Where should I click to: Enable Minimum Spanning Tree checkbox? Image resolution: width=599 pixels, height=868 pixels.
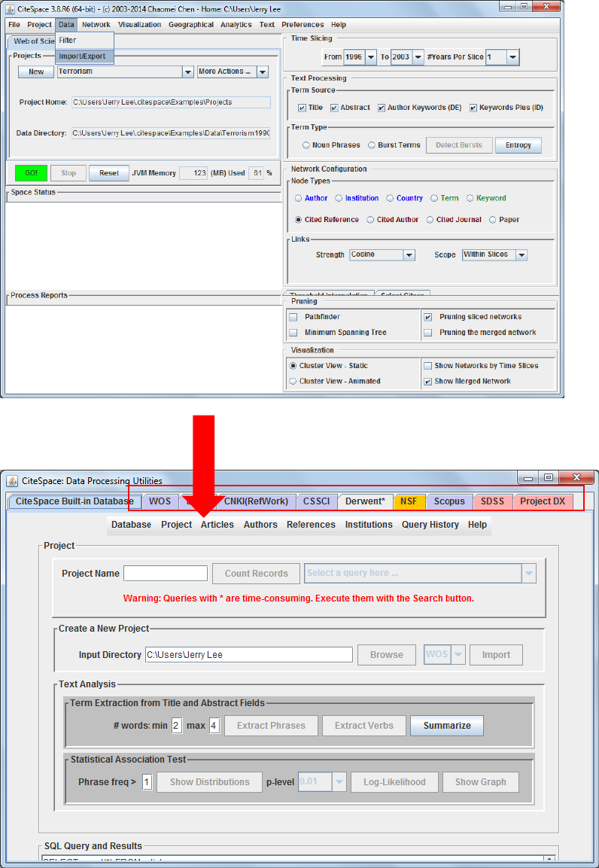(x=293, y=332)
